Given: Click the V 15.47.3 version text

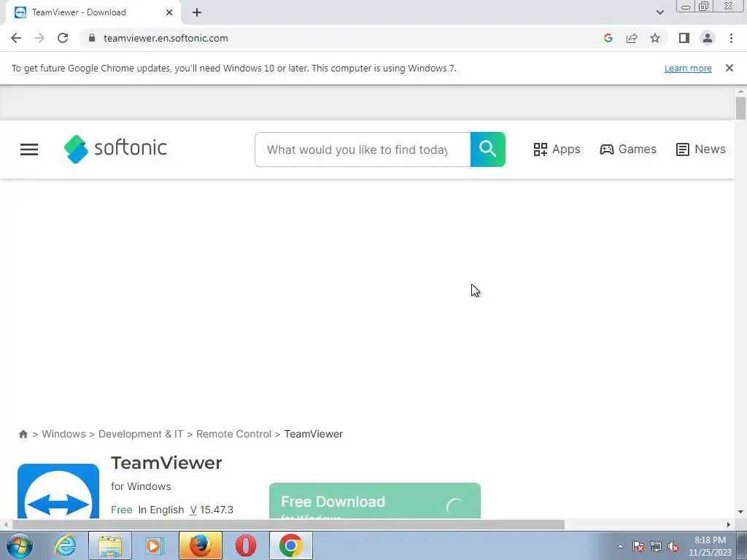Looking at the screenshot, I should pos(212,510).
